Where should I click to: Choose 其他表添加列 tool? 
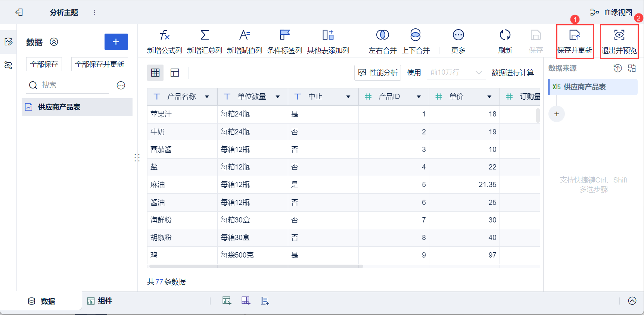point(328,42)
